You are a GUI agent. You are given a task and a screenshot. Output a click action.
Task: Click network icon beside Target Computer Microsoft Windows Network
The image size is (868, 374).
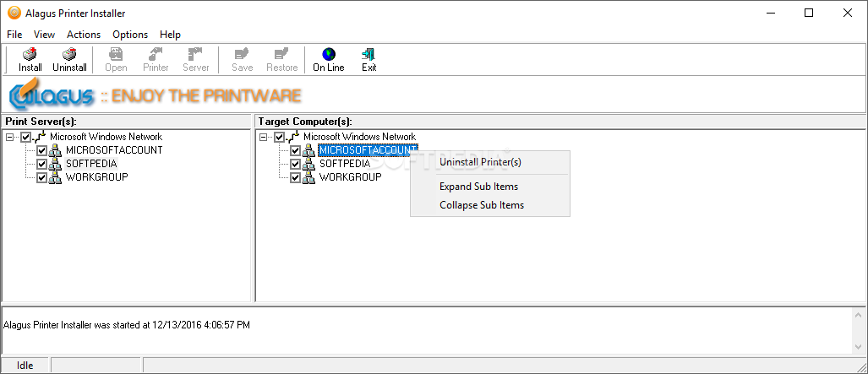click(293, 137)
